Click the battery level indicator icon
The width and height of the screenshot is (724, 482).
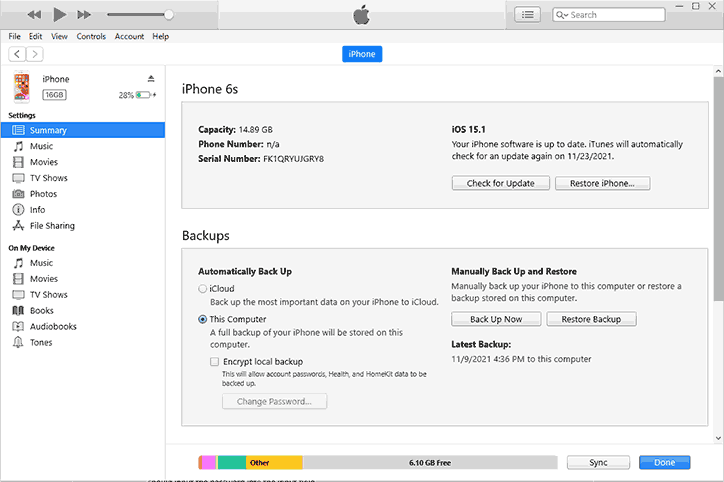coord(143,95)
